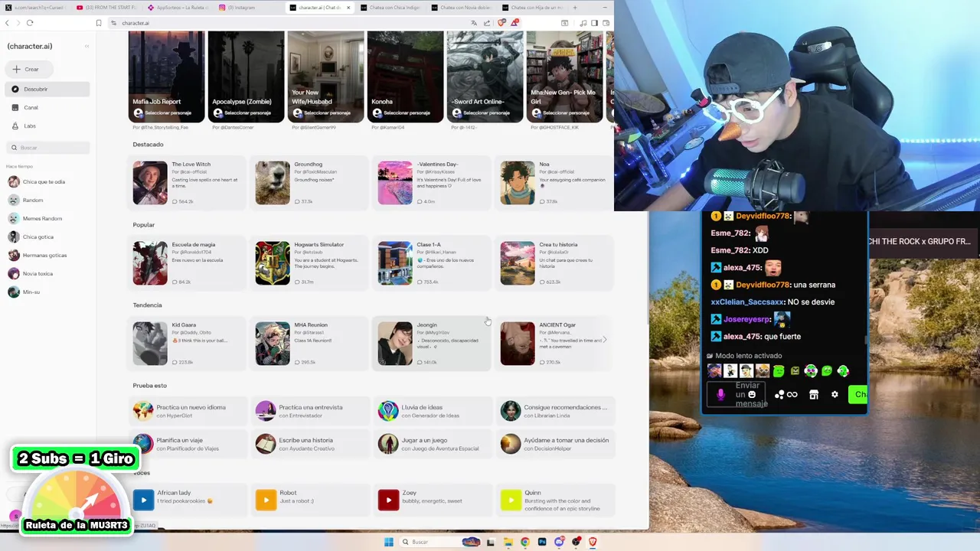Screen dimensions: 980x551
Task: Open recent chat Memes Random
Action: point(47,218)
